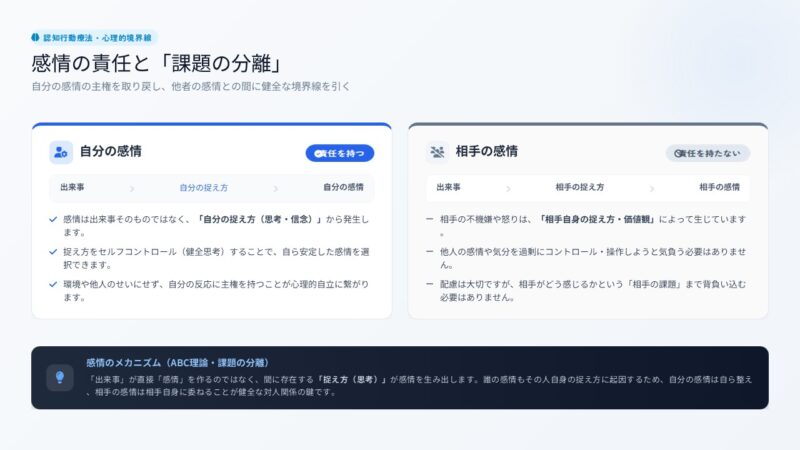This screenshot has width=800, height=450.
Task: Click the banner title 感情のメカニズム（ABC理論・課題の分離）
Action: pyautogui.click(x=177, y=363)
